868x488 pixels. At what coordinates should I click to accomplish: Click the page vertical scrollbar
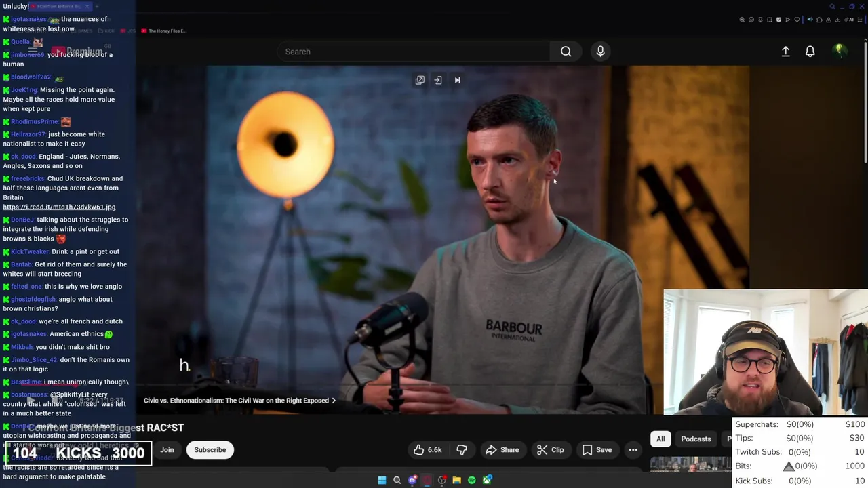pyautogui.click(x=865, y=102)
